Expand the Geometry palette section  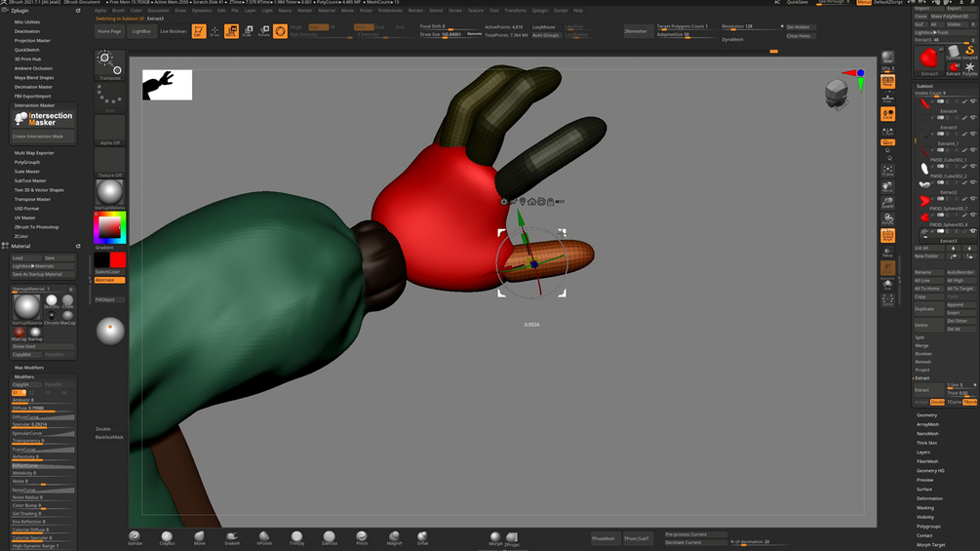926,414
